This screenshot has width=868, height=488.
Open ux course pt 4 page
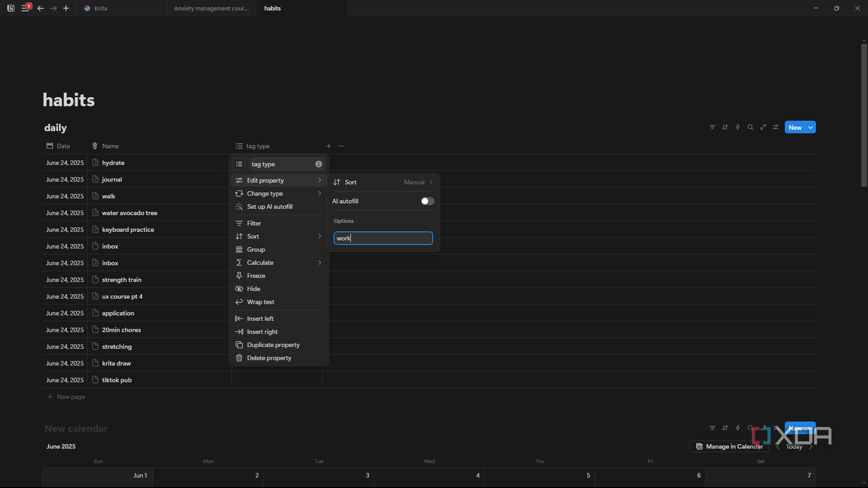pos(122,297)
